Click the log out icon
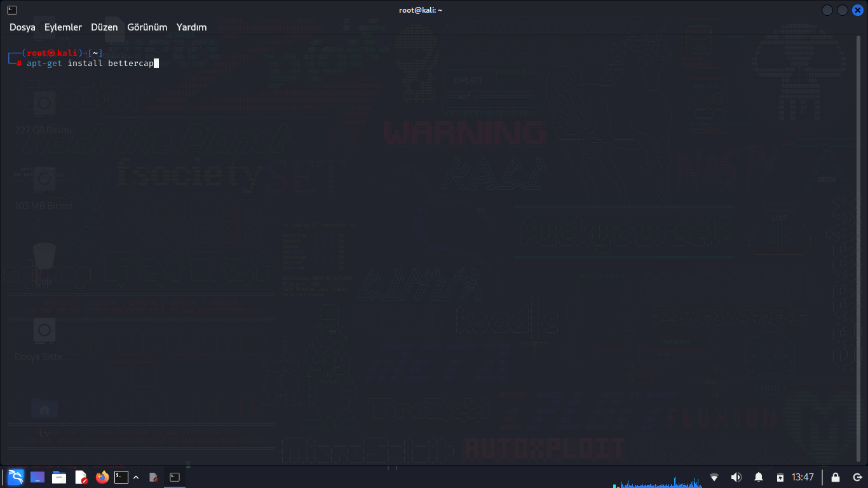The height and width of the screenshot is (488, 868). pyautogui.click(x=857, y=477)
